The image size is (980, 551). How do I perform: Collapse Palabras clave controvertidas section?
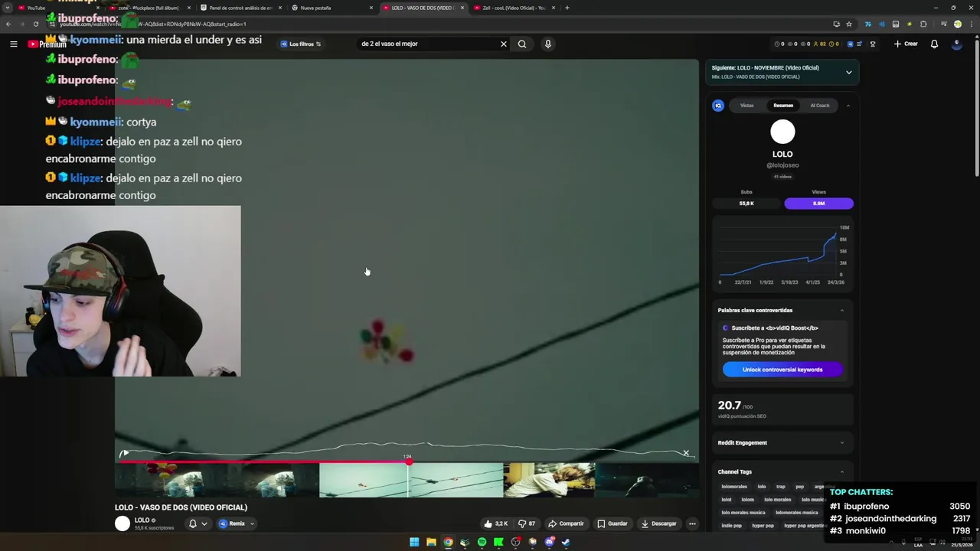(x=842, y=310)
